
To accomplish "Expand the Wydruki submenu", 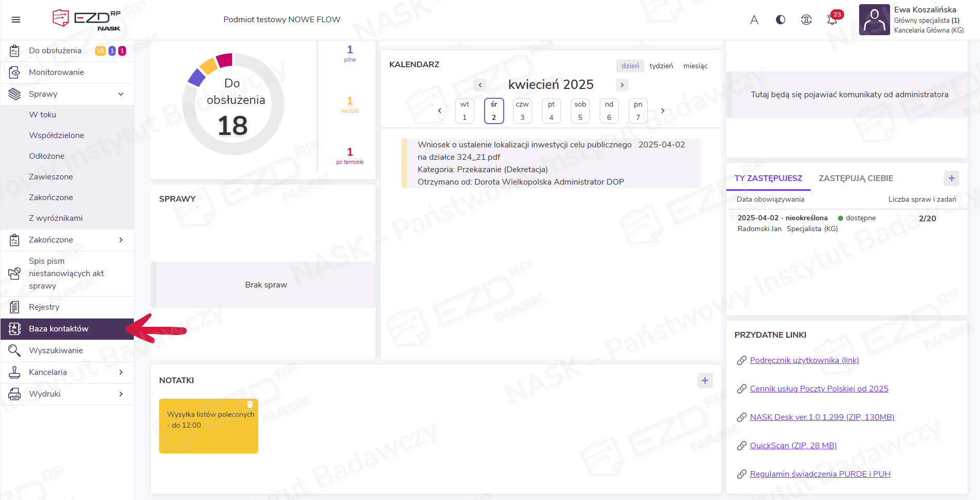I will click(x=120, y=394).
